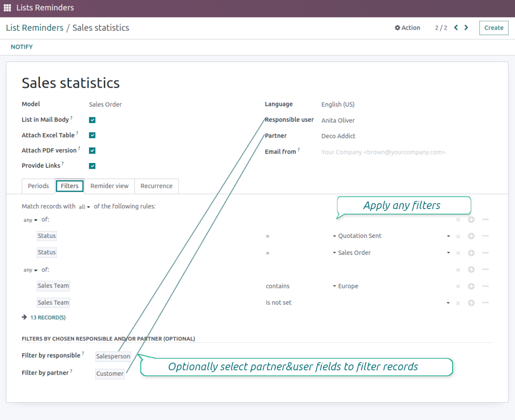Screen dimensions: 515x420
Task: Toggle Provide Links checkbox
Action: point(92,166)
